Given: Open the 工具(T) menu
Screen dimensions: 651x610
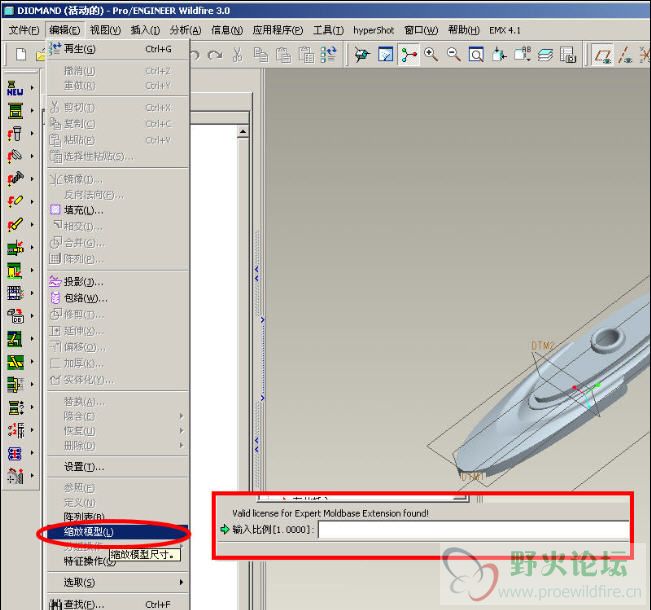Looking at the screenshot, I should pos(328,30).
